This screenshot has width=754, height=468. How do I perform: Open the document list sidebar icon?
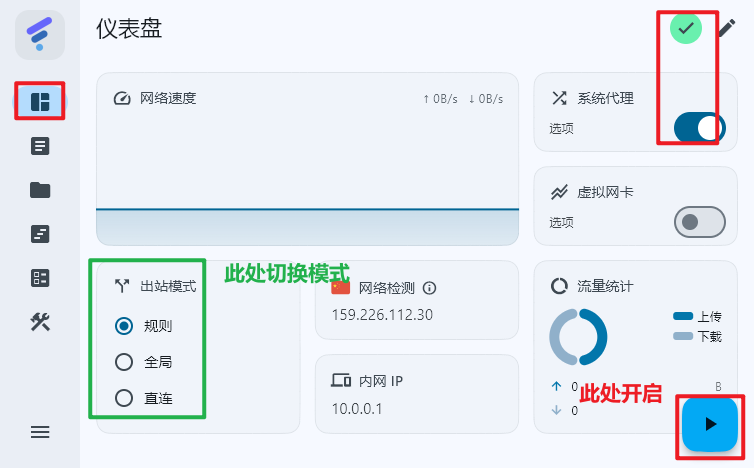coord(40,146)
